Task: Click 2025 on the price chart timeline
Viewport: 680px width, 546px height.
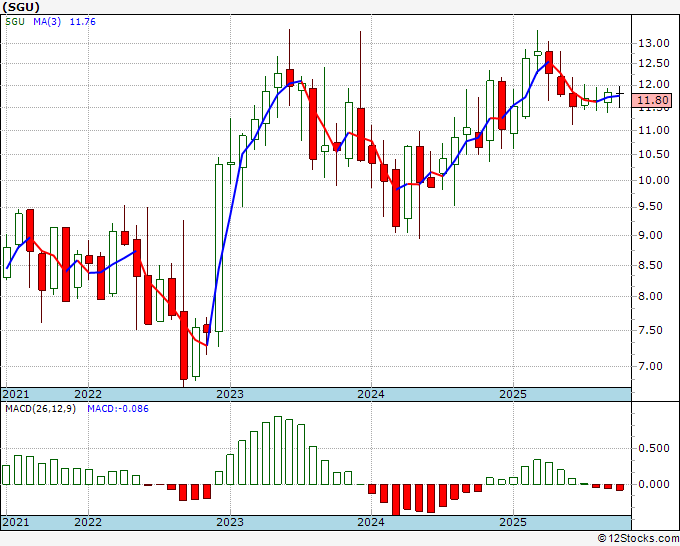Action: [513, 394]
